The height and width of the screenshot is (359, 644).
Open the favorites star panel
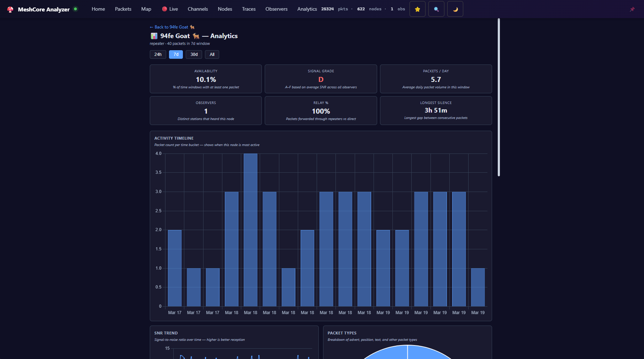417,9
